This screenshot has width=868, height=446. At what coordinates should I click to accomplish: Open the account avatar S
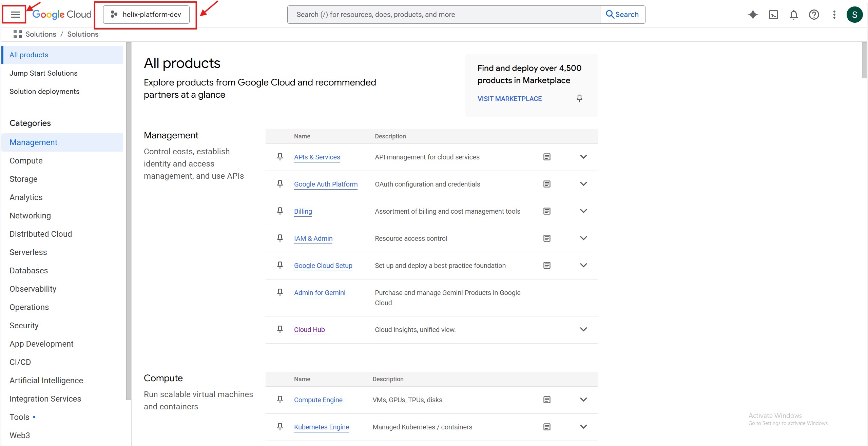(x=854, y=15)
